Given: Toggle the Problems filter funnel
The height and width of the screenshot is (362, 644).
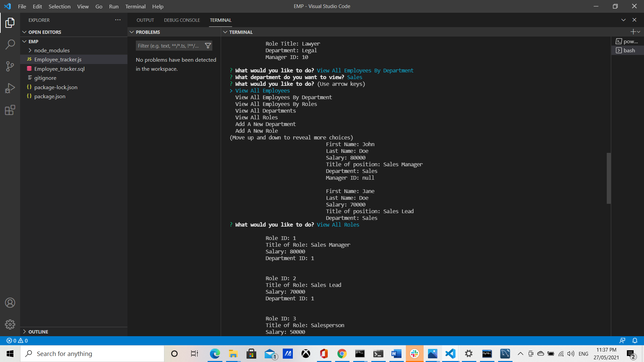Looking at the screenshot, I should point(208,46).
